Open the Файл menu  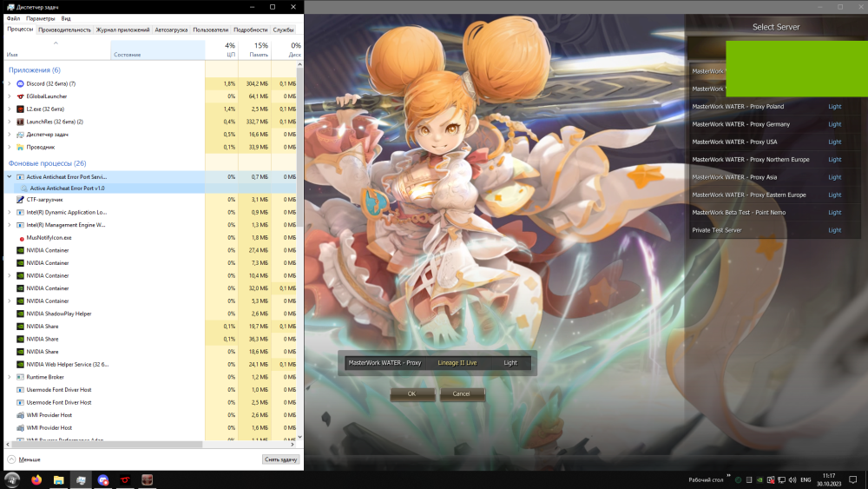(13, 18)
